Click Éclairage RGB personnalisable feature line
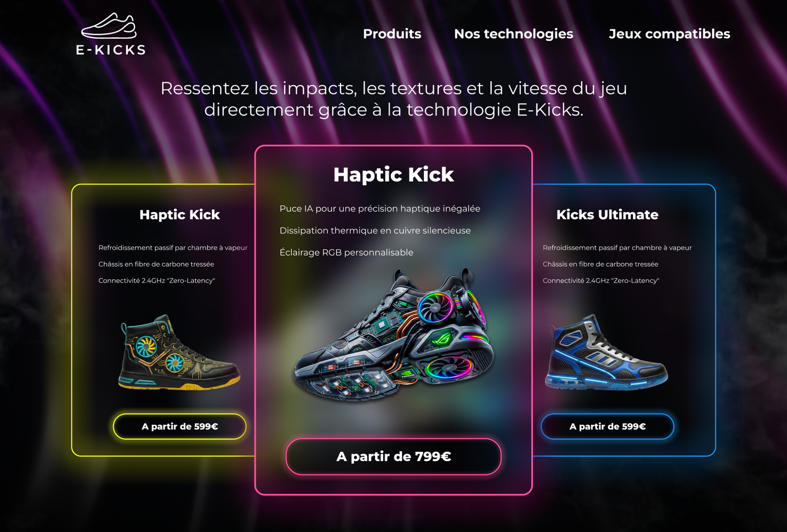 346,252
